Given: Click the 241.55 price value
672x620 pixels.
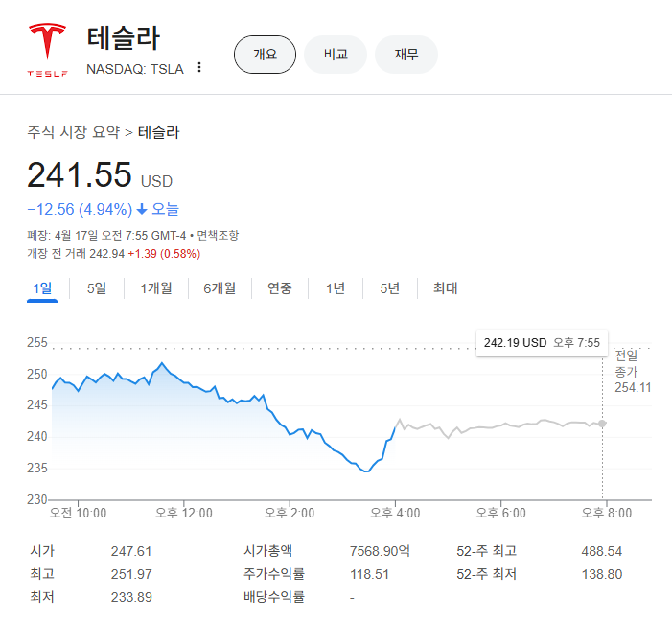Looking at the screenshot, I should [x=80, y=174].
